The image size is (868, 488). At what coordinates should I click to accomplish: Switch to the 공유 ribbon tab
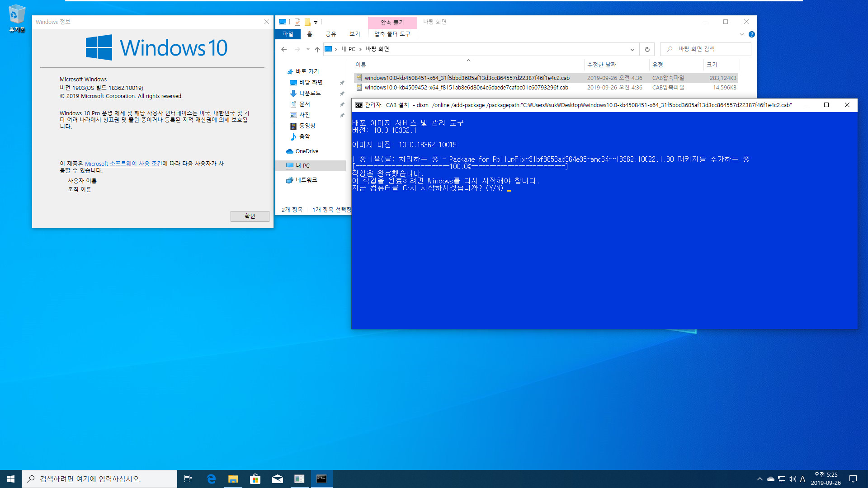coord(331,34)
